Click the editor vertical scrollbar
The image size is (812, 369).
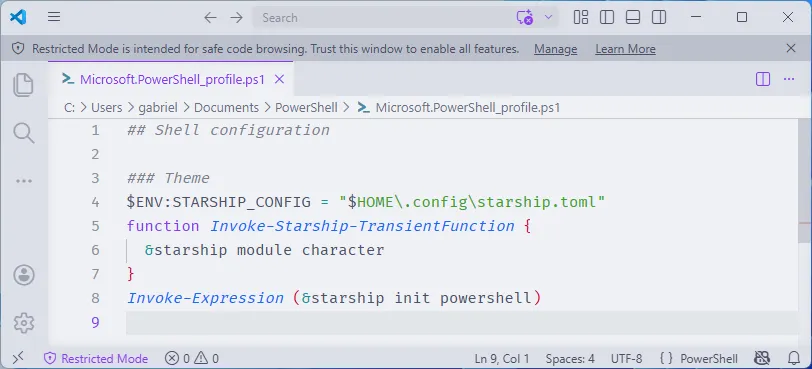pos(805,180)
